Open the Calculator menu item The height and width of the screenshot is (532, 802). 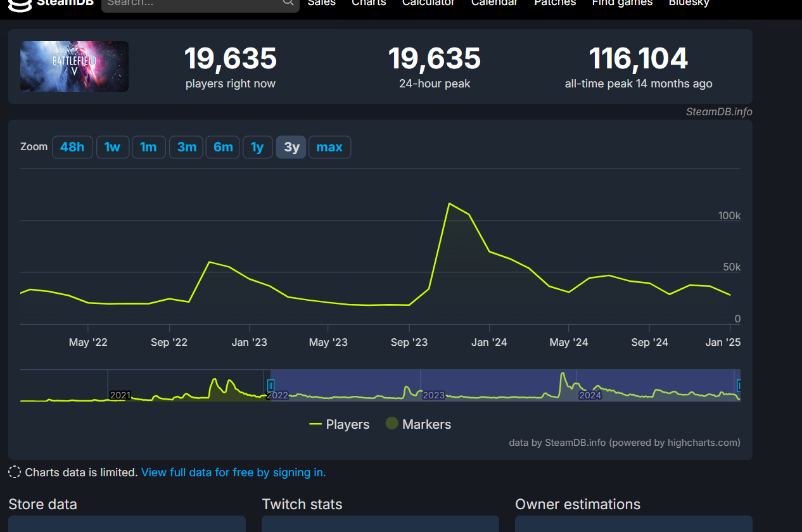(428, 3)
